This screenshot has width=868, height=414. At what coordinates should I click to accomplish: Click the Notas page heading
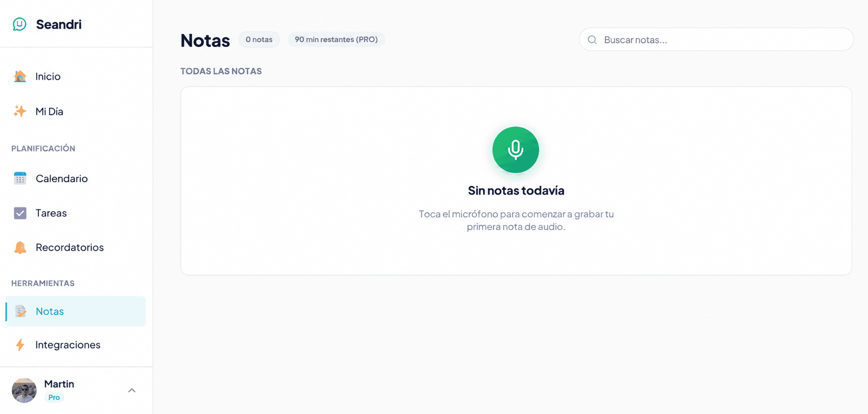point(205,40)
